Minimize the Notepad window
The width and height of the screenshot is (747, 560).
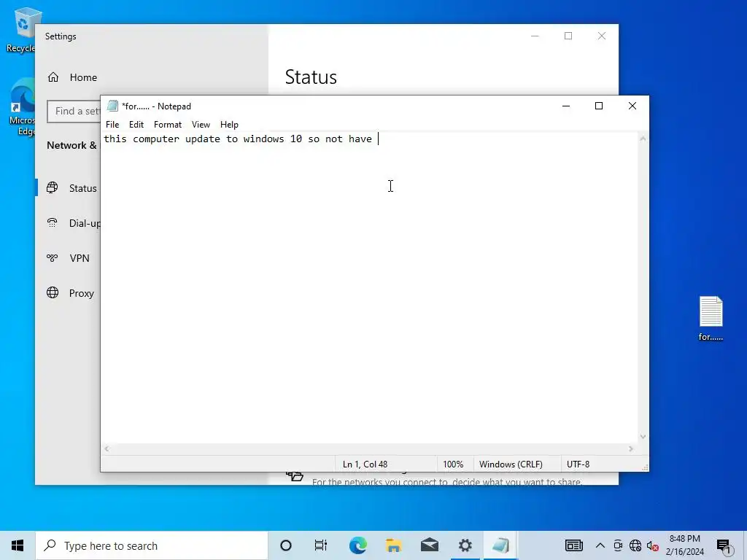(x=566, y=106)
